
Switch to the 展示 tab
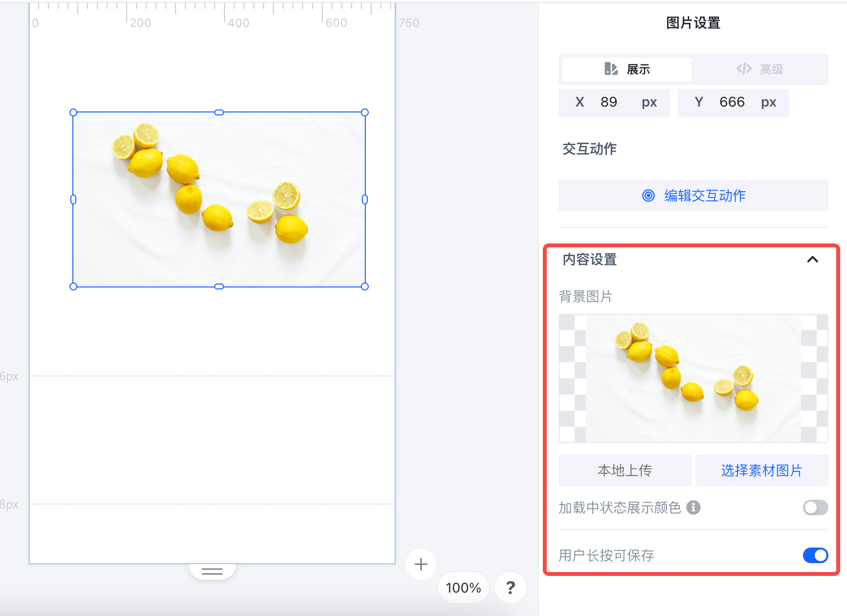tap(627, 69)
